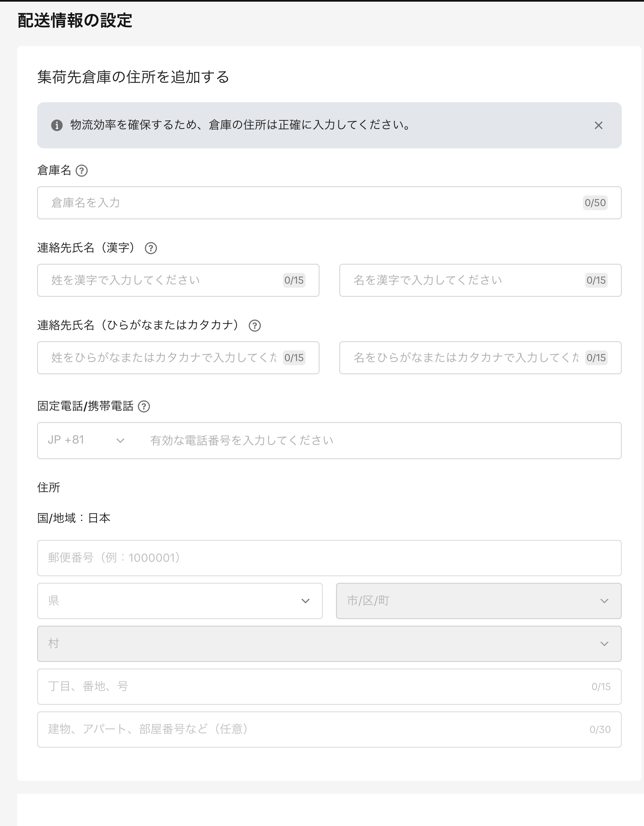Click the help icon beside 連絡先氏名（漢字）
The width and height of the screenshot is (644, 826).
click(151, 248)
